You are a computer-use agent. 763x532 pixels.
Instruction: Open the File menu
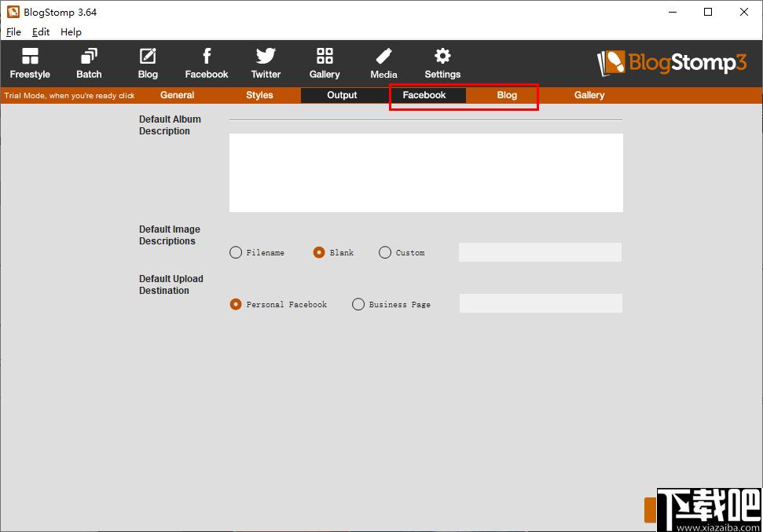13,32
